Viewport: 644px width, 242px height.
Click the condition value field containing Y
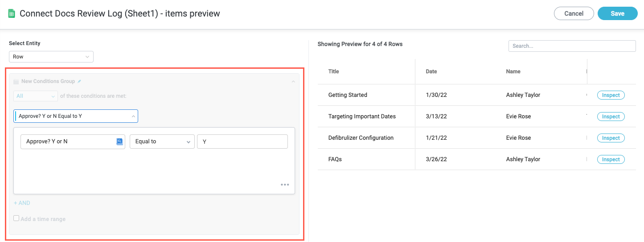(242, 142)
